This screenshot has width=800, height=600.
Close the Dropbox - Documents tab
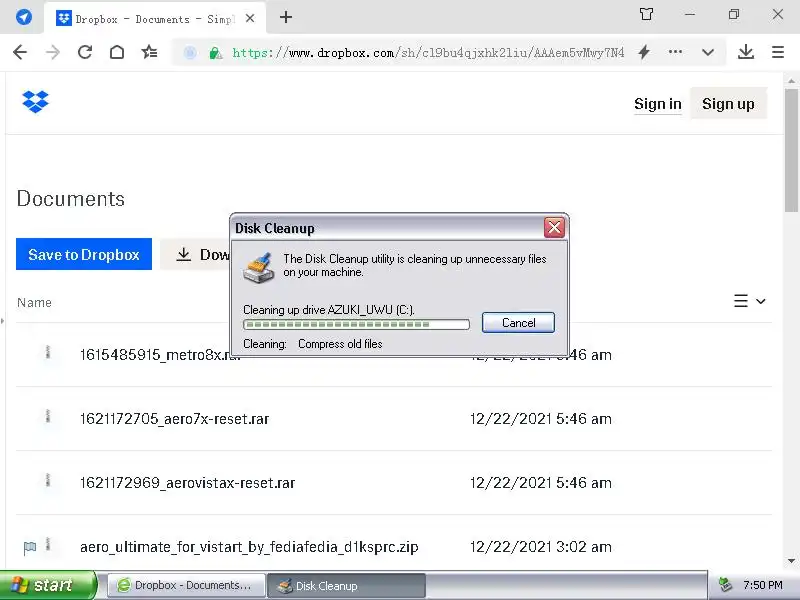(250, 18)
